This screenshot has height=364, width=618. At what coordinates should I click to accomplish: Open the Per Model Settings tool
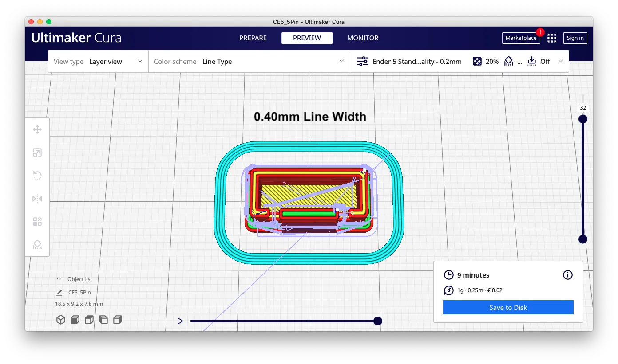coord(37,222)
